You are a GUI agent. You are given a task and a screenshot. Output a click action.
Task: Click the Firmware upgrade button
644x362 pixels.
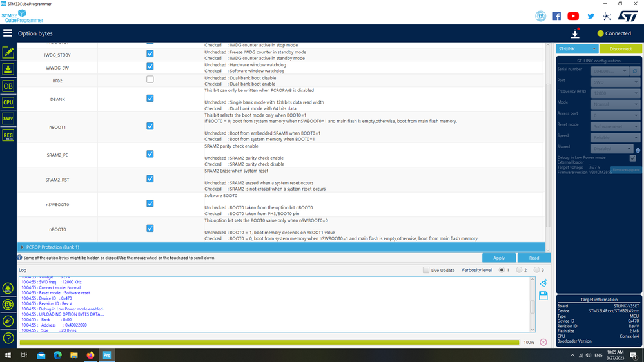[626, 170]
